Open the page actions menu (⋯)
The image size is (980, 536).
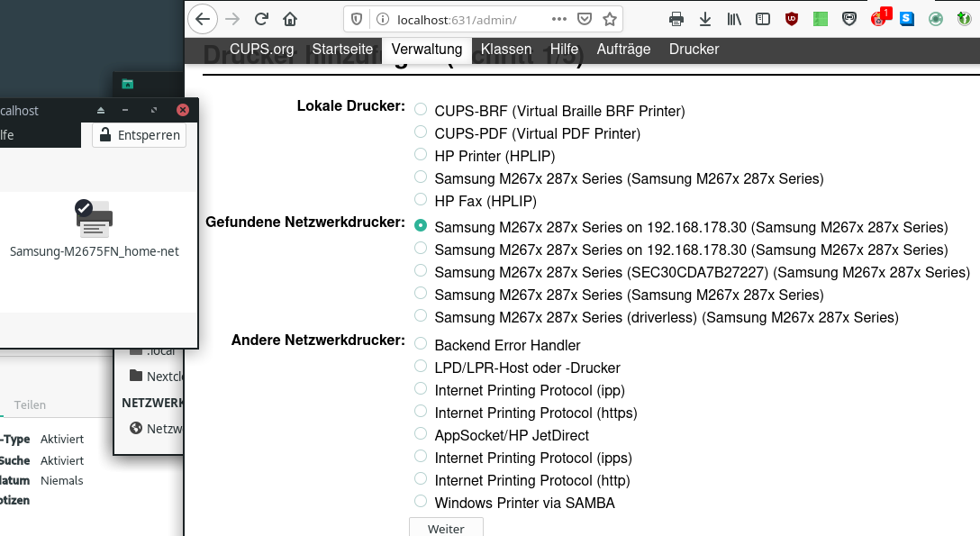(x=559, y=18)
